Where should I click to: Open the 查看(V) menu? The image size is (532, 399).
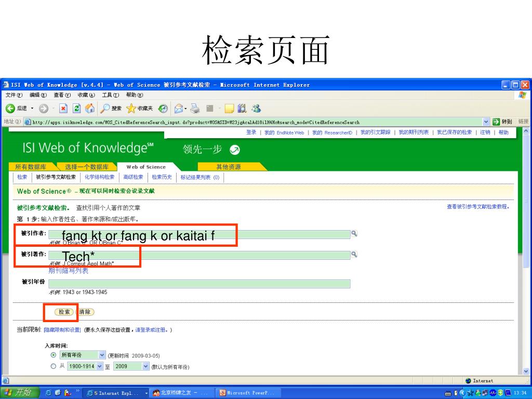[x=62, y=95]
